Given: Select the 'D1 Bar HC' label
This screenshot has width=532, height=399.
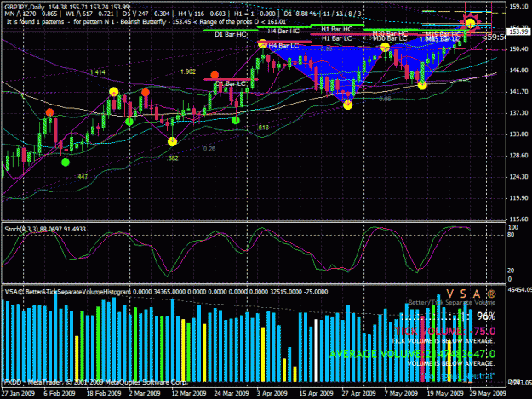Looking at the screenshot, I should click(x=231, y=35).
